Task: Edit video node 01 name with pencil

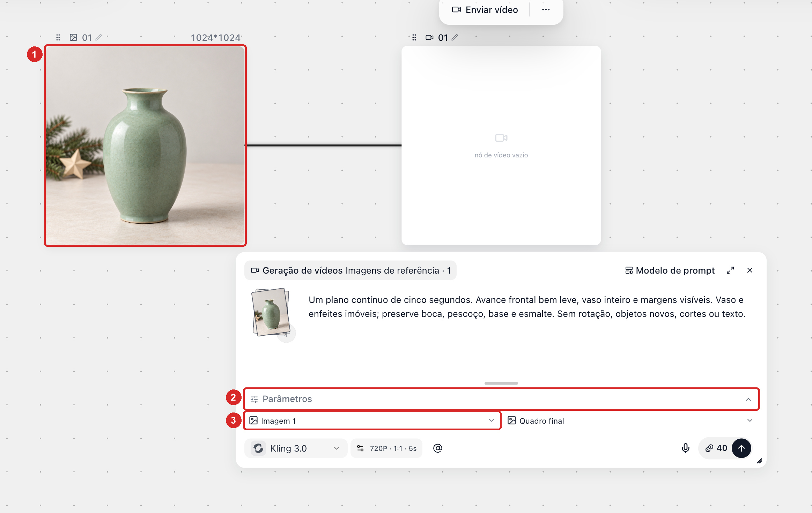Action: point(455,37)
